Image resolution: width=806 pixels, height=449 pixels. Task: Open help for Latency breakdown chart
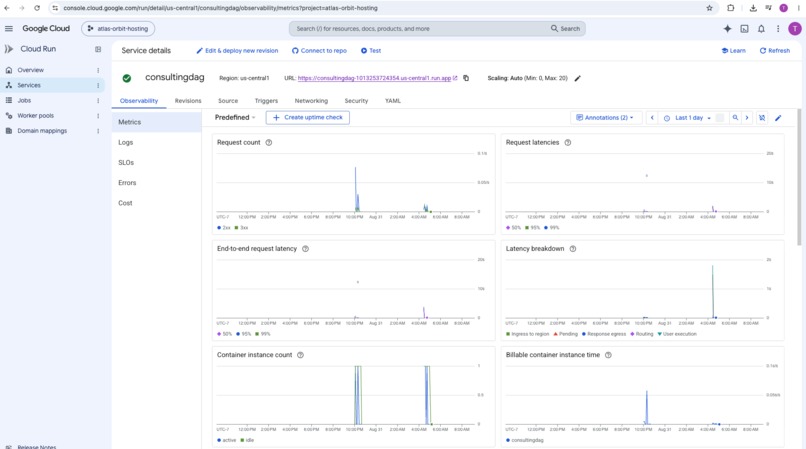click(573, 248)
